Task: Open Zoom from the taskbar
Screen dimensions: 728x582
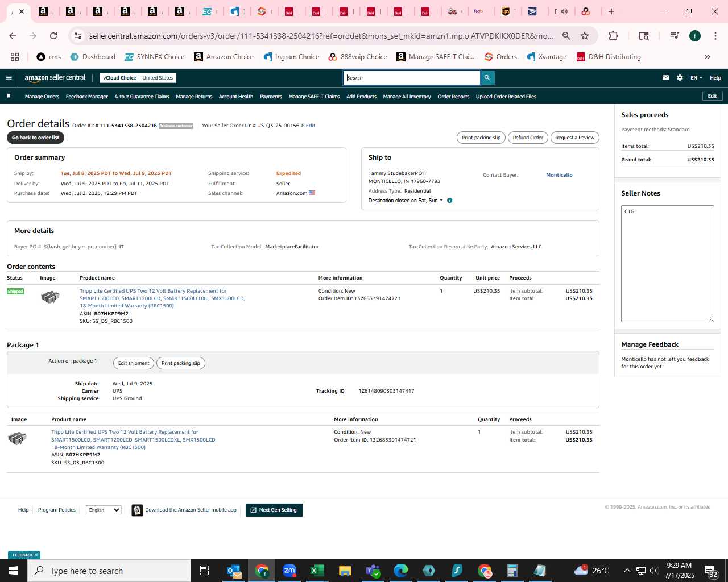Action: click(289, 571)
